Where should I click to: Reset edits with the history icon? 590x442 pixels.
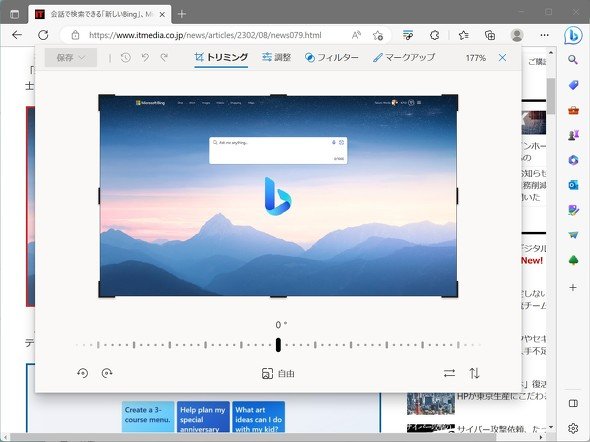[x=126, y=58]
